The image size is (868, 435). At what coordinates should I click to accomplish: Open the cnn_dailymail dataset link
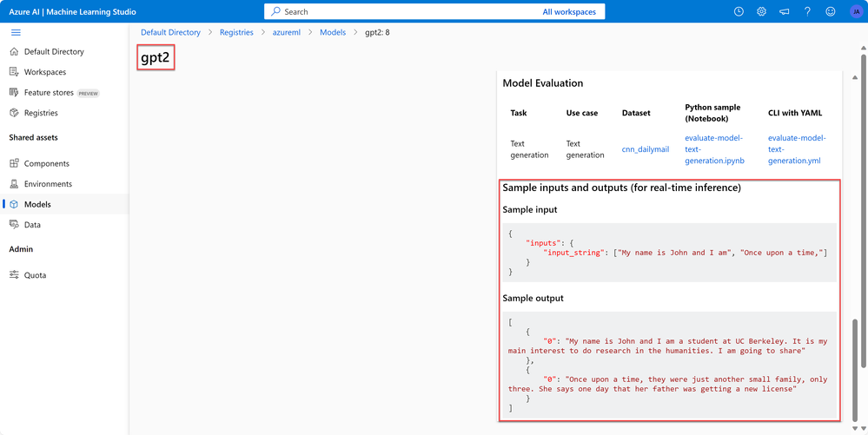coord(646,149)
